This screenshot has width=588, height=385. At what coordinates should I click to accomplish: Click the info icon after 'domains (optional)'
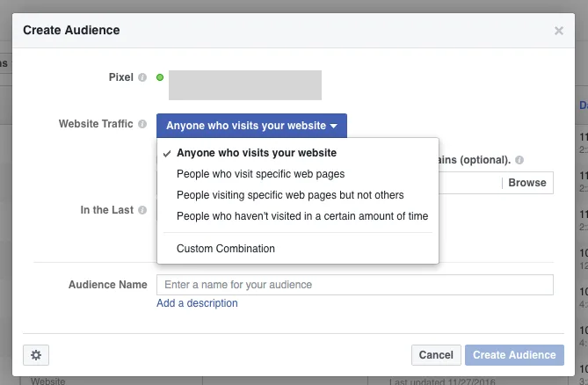[519, 161]
